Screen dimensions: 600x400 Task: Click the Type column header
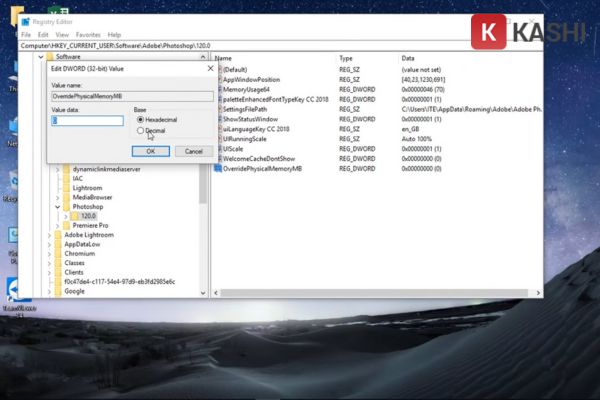tap(346, 58)
